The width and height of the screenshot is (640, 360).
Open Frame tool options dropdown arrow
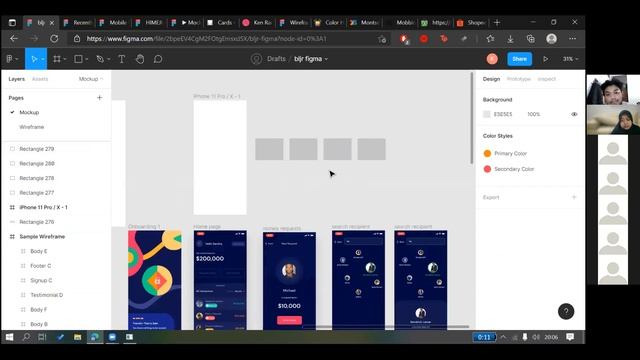point(65,59)
